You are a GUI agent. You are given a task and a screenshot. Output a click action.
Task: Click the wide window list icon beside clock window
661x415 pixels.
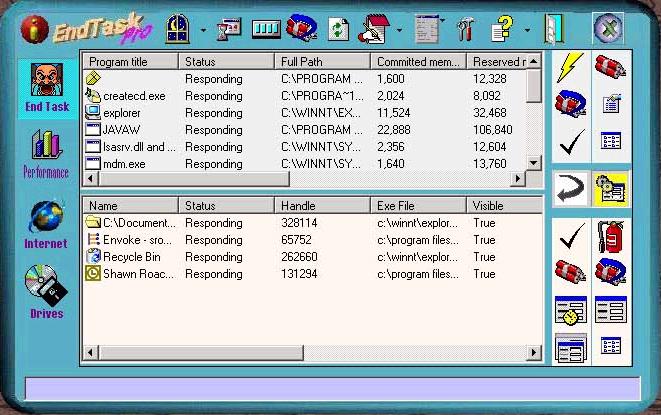(611, 310)
